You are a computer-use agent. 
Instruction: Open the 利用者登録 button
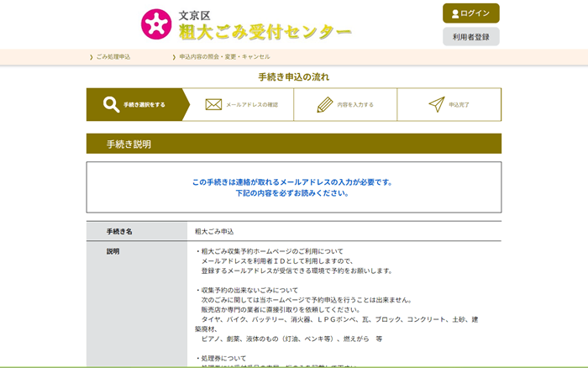471,37
